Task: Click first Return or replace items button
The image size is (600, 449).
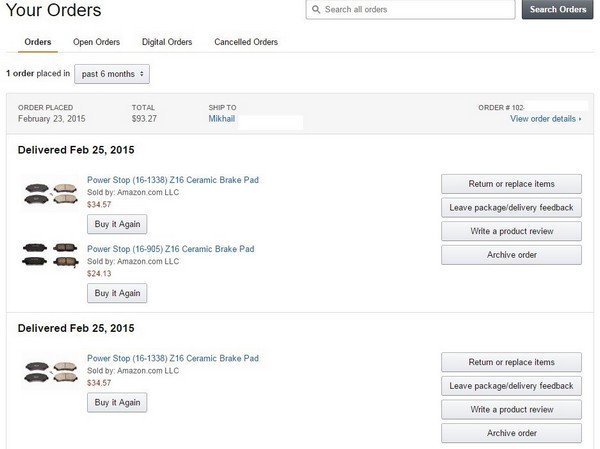Action: point(511,184)
